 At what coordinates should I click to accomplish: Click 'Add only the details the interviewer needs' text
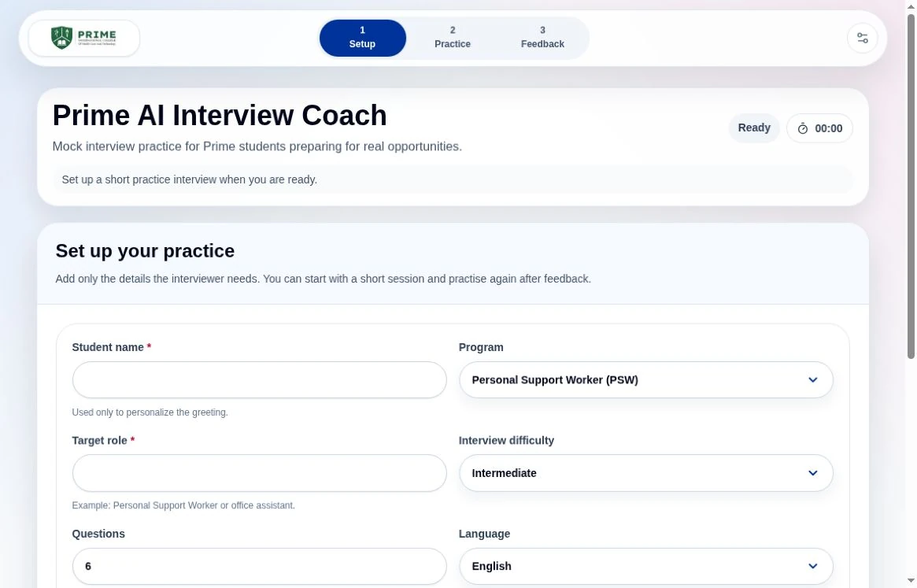point(323,279)
